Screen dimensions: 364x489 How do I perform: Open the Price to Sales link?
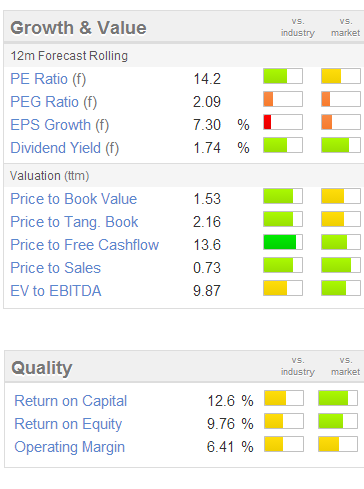[x=56, y=268]
